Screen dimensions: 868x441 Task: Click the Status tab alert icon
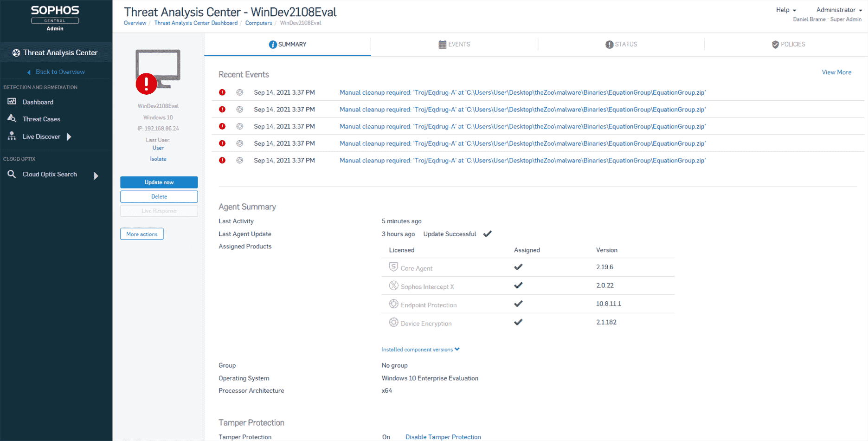coord(609,45)
